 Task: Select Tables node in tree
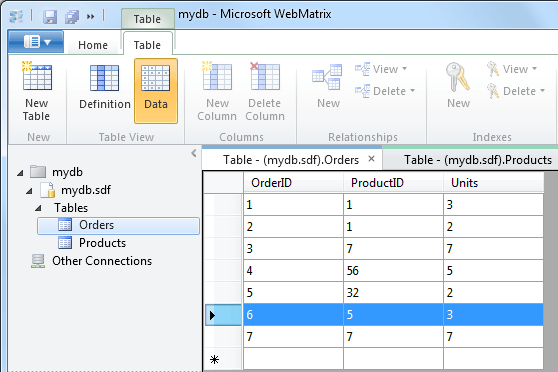(x=71, y=208)
